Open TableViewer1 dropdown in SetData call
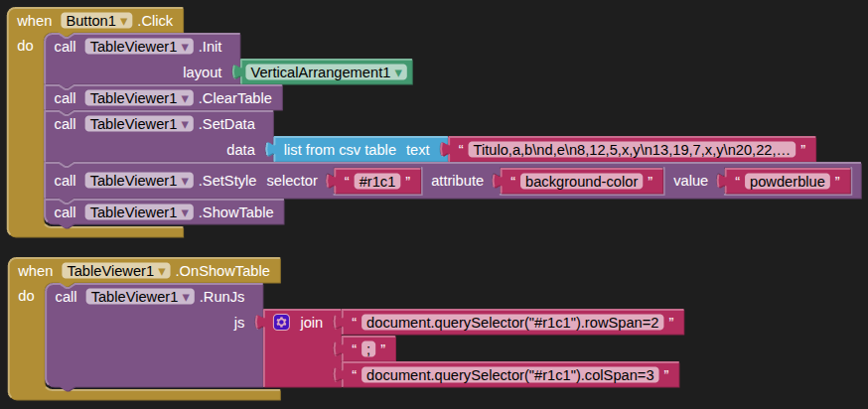This screenshot has width=868, height=409. 185,124
